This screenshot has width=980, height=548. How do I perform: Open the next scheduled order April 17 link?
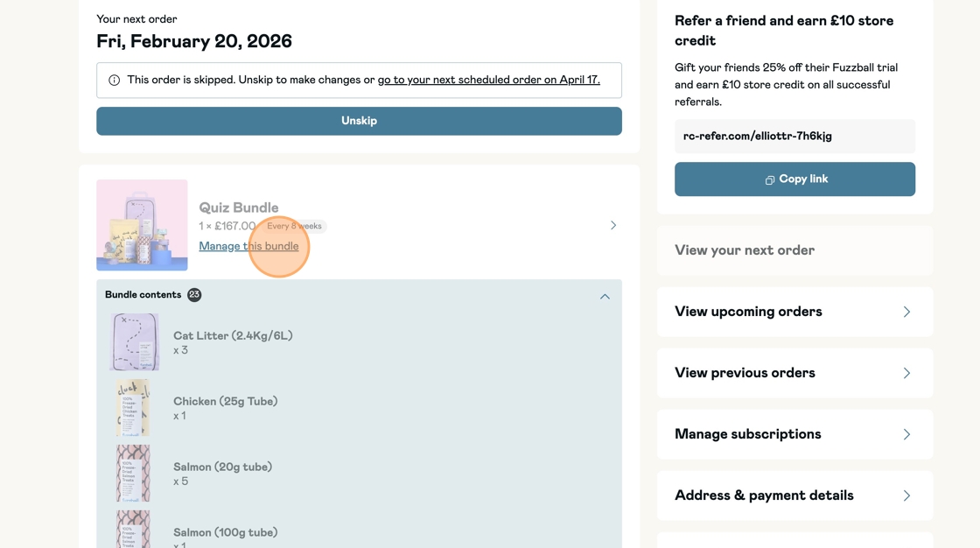(x=488, y=80)
